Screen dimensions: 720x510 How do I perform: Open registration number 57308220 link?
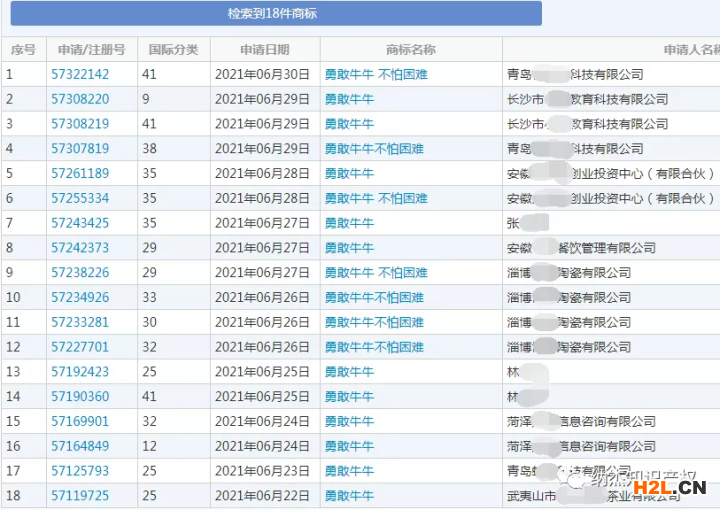(x=80, y=99)
